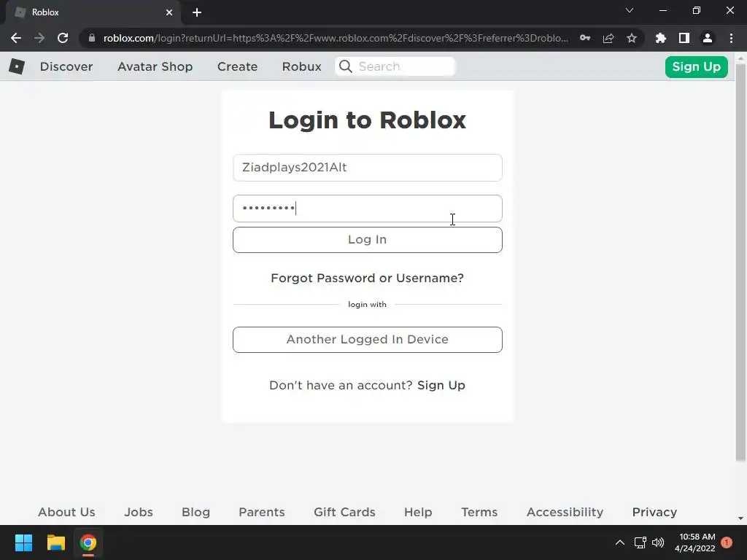Image resolution: width=747 pixels, height=560 pixels.
Task: Click the Log In button
Action: pyautogui.click(x=368, y=239)
